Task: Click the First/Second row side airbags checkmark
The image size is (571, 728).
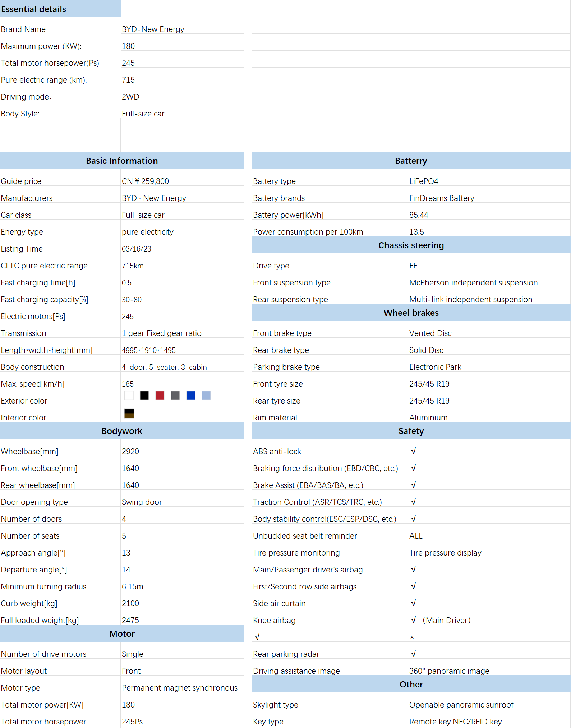Action: click(x=414, y=586)
